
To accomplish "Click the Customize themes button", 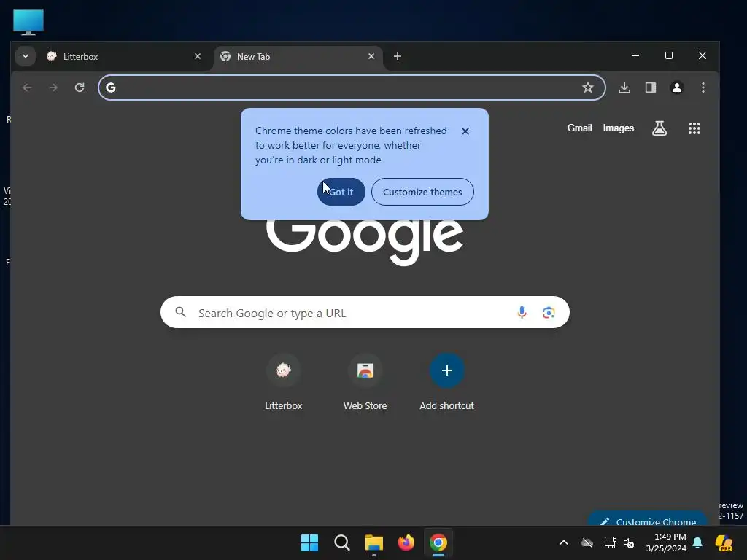I will (422, 192).
